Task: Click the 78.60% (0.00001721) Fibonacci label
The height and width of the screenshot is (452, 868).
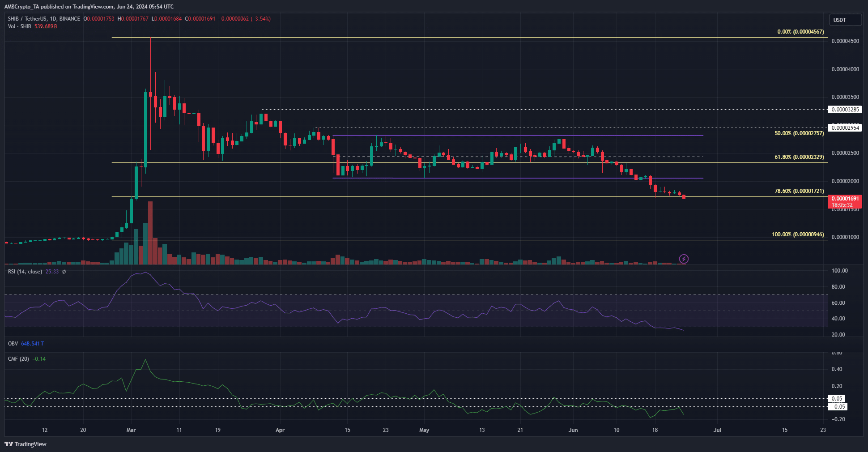Action: [x=799, y=191]
